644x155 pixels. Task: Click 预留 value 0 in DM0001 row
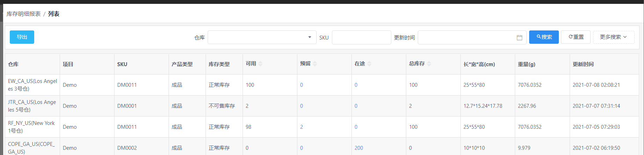pyautogui.click(x=302, y=106)
